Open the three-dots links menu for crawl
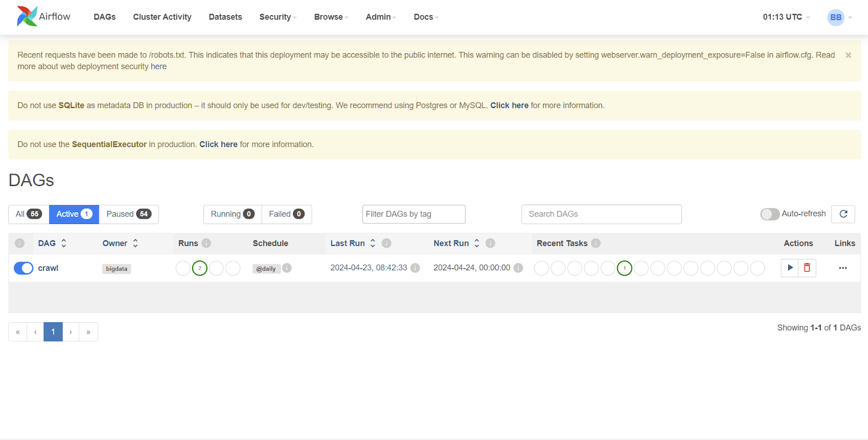This screenshot has width=868, height=440. tap(843, 268)
